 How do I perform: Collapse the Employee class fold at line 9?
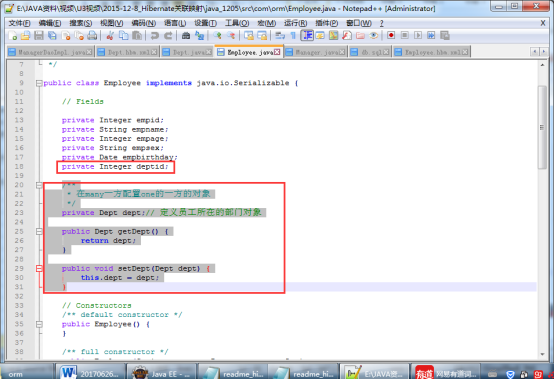[x=39, y=83]
